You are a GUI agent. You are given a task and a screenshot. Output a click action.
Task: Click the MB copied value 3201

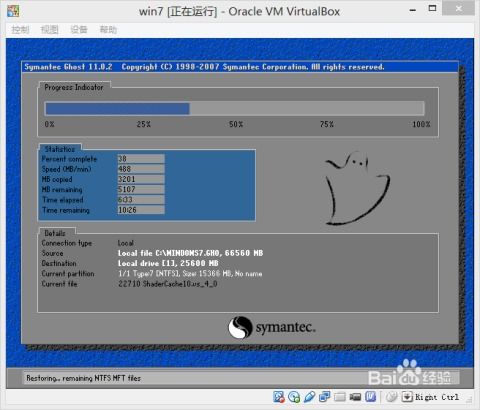(141, 179)
